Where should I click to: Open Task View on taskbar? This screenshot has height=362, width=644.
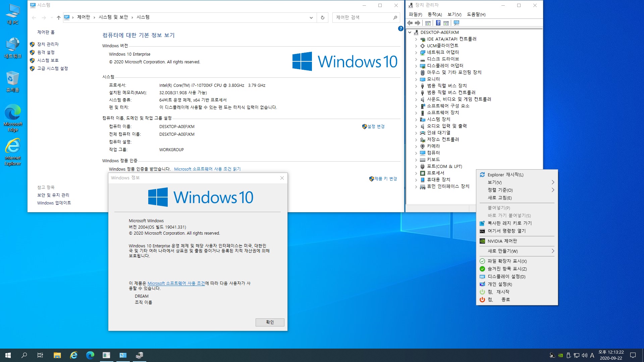click(x=40, y=355)
